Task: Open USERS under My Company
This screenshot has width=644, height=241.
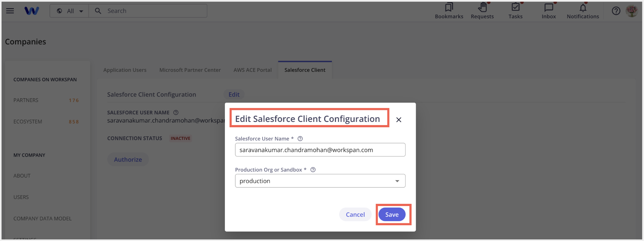Action: [x=21, y=197]
